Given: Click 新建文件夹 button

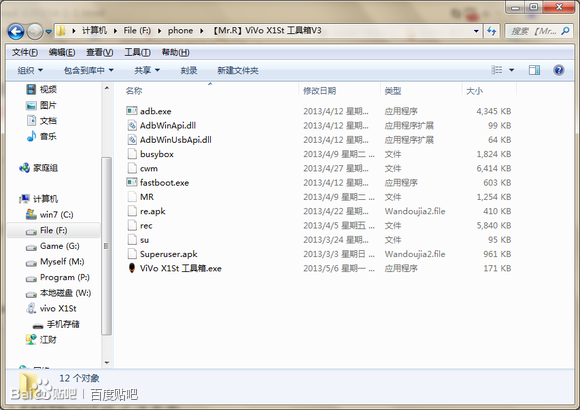Looking at the screenshot, I should pos(238,70).
